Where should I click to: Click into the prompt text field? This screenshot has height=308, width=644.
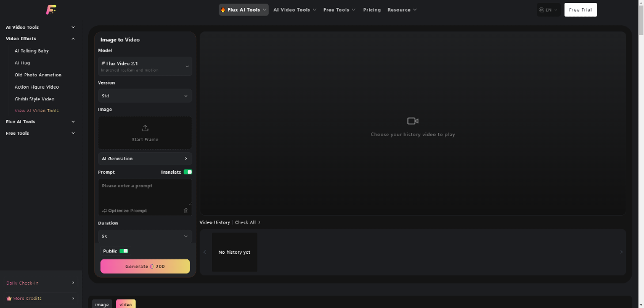coord(145,192)
